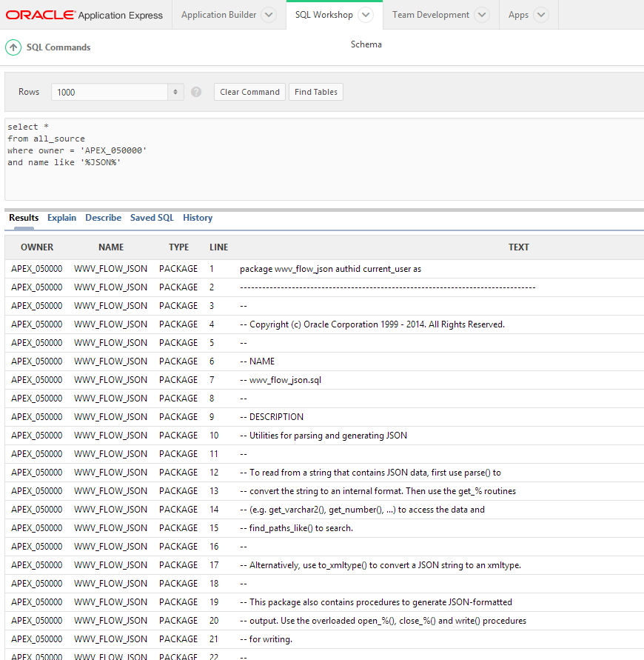644x660 pixels.
Task: Click 'package wwv_flow_json authid current_user as' text
Action: [x=330, y=269]
